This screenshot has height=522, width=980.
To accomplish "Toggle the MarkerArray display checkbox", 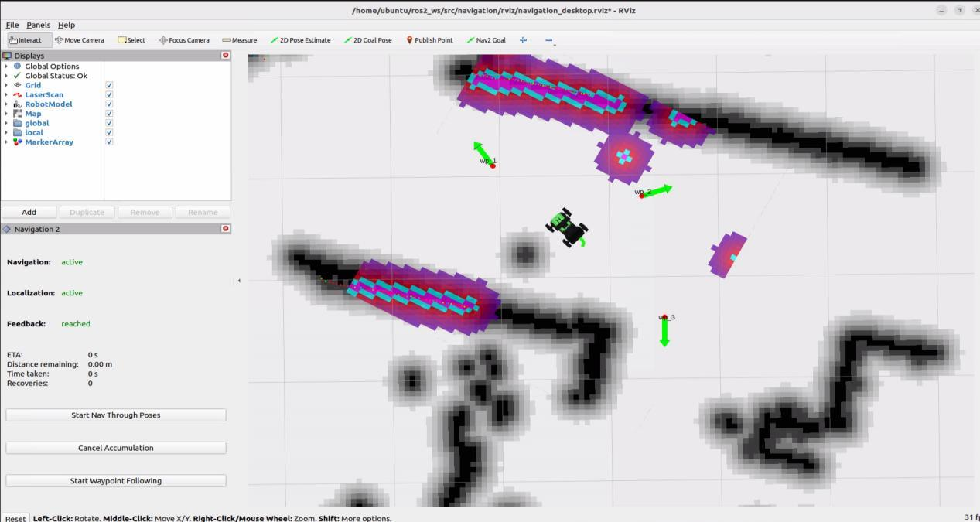I will 109,142.
